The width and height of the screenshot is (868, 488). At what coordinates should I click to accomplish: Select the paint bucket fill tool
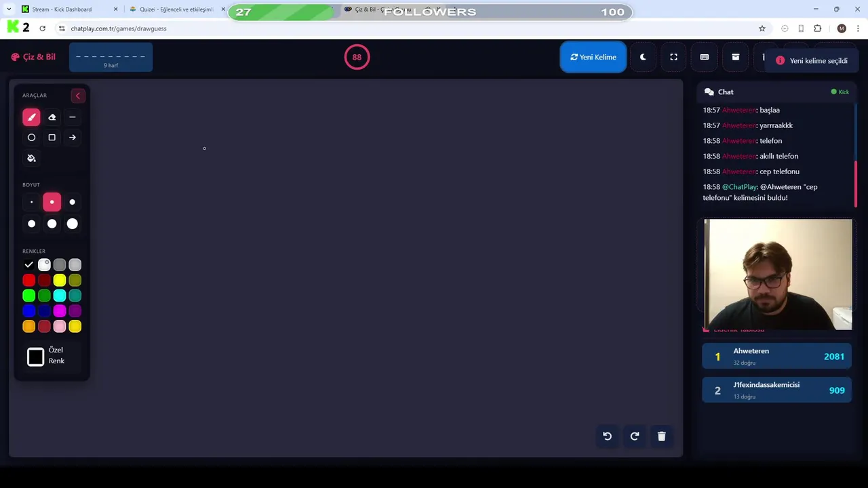[x=31, y=158]
